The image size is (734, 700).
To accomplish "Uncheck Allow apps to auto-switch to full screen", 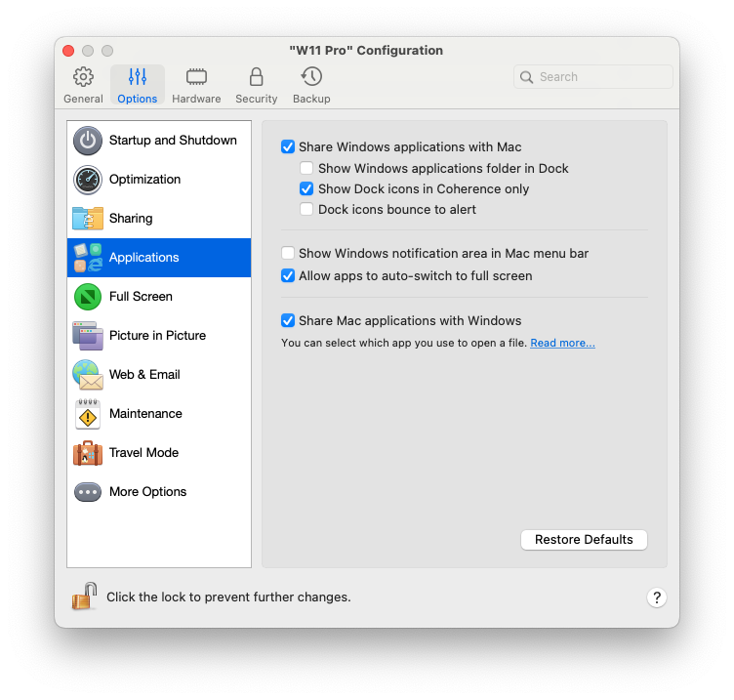I will pos(288,275).
